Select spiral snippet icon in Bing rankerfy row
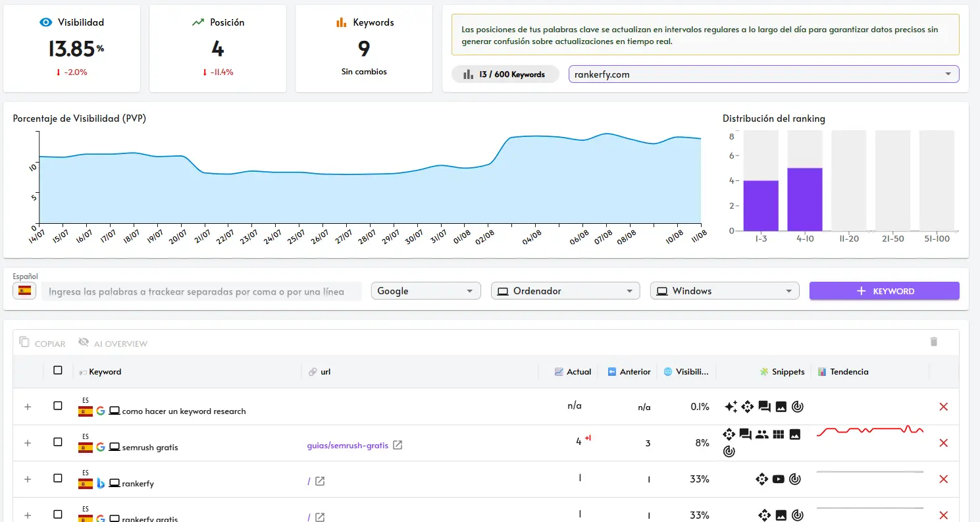 [x=796, y=479]
